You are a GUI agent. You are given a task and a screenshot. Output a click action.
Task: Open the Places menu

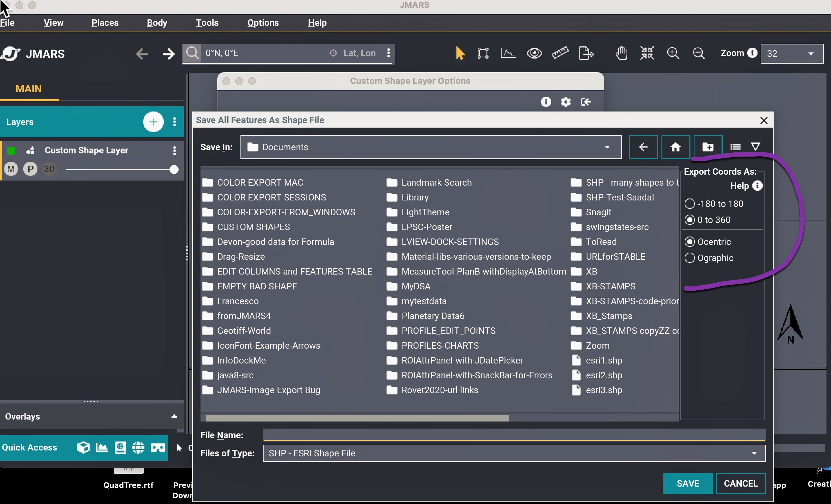coord(105,23)
